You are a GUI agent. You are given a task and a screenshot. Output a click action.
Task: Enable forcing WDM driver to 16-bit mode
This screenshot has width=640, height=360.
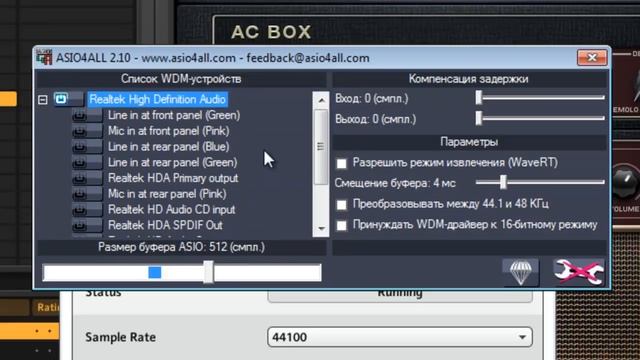[x=341, y=225]
